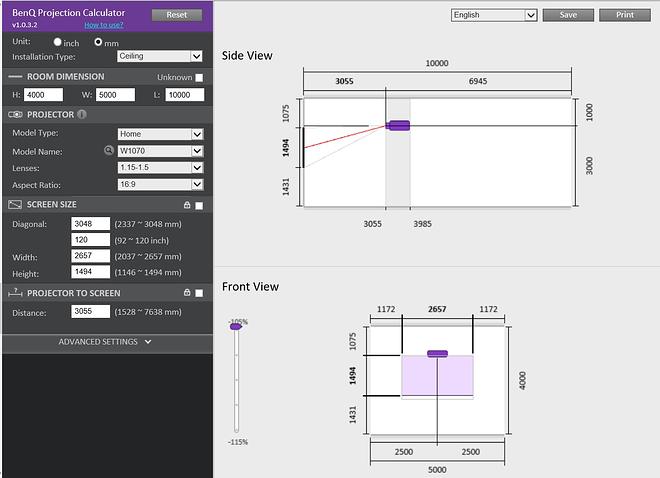This screenshot has height=478, width=660.
Task: Open Aspect Ratio 16:9 dropdown
Action: [x=160, y=184]
